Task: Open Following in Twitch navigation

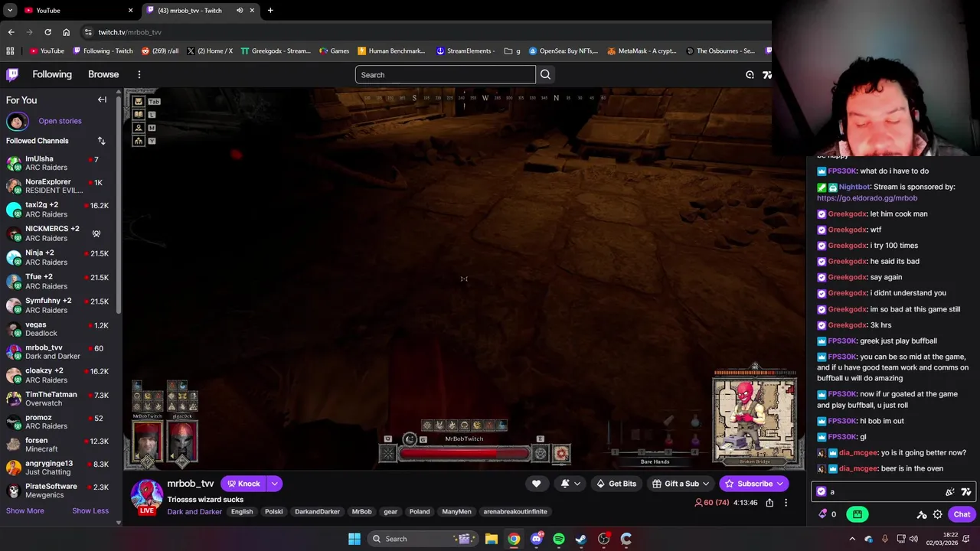Action: [52, 75]
